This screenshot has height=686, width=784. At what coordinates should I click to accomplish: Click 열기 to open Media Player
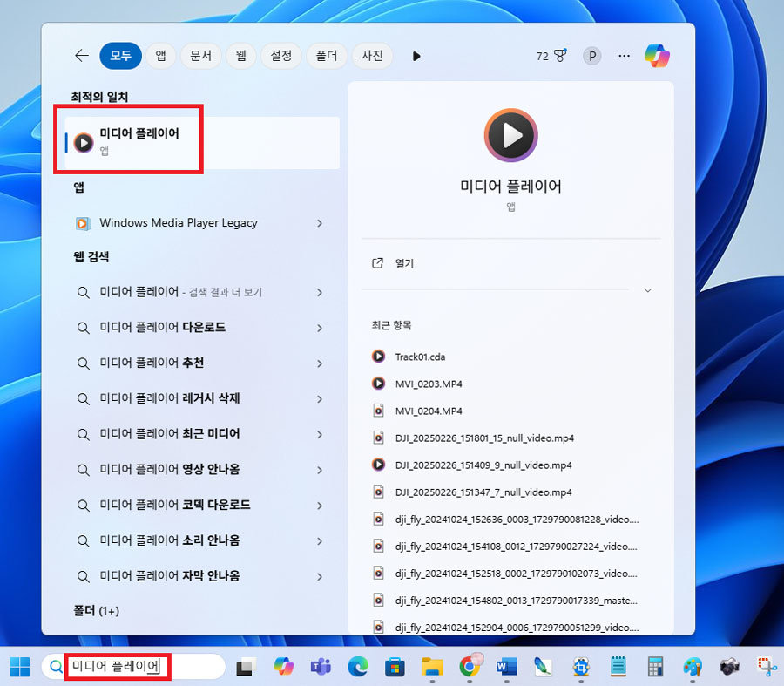404,263
